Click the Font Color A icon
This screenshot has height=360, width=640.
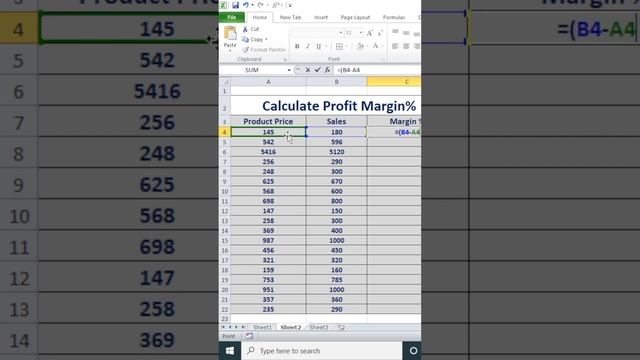[x=375, y=46]
